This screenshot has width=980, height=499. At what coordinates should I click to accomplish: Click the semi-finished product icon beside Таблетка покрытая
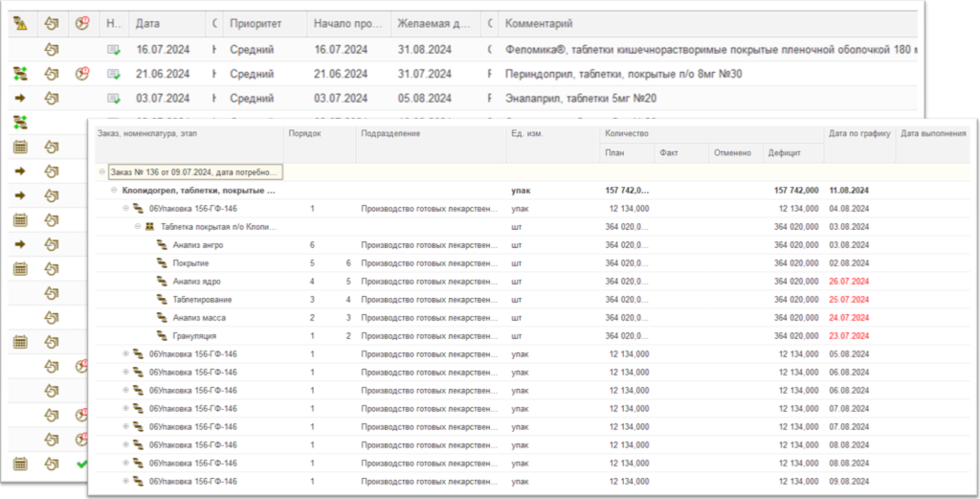pos(149,227)
